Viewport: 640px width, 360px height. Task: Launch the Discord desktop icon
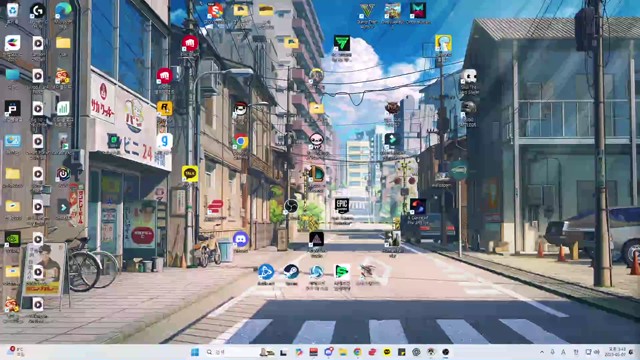[x=241, y=239]
